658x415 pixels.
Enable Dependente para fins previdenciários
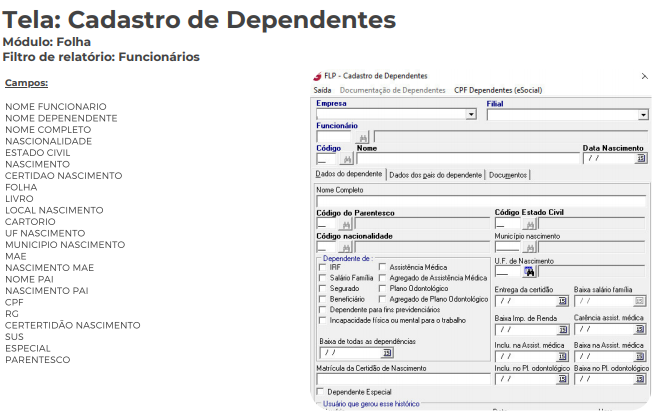tap(323, 310)
